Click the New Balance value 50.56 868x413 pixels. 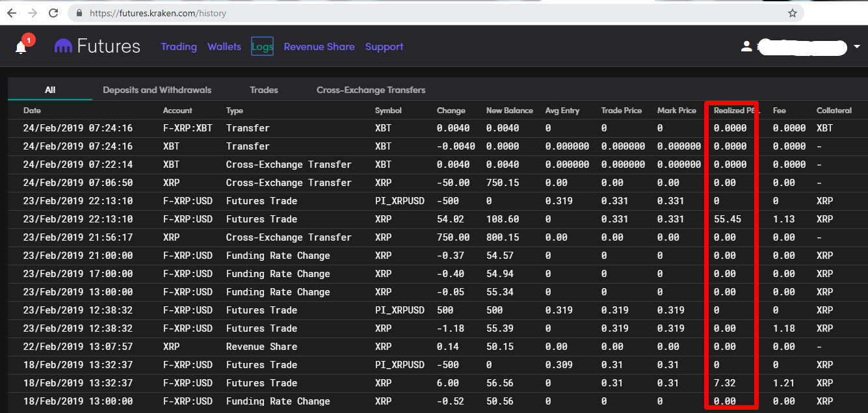(500, 401)
